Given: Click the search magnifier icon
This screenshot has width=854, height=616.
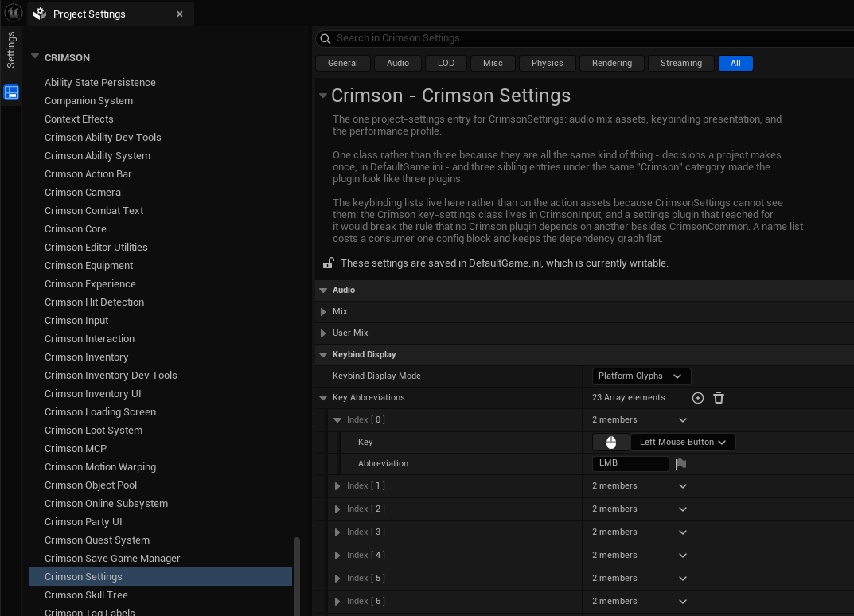Looking at the screenshot, I should click(x=326, y=39).
